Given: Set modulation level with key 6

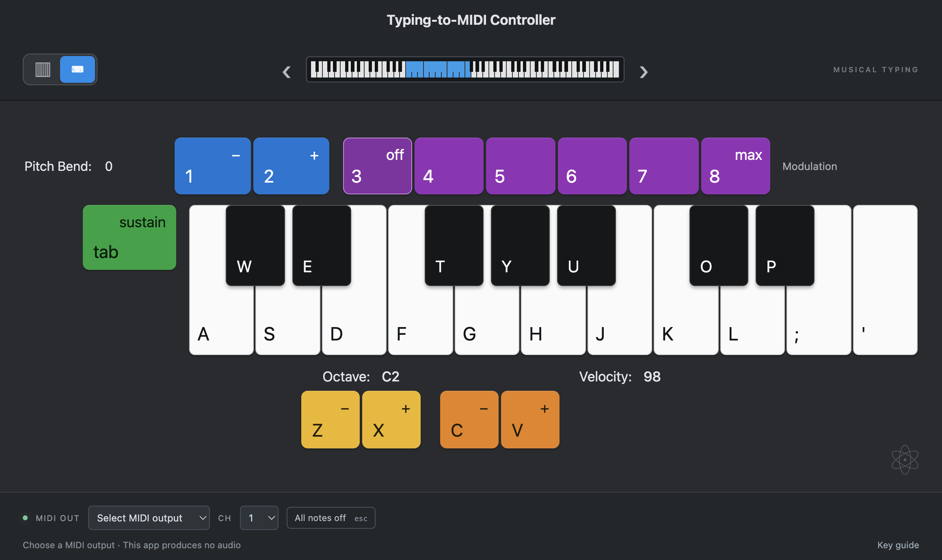Looking at the screenshot, I should click(592, 166).
